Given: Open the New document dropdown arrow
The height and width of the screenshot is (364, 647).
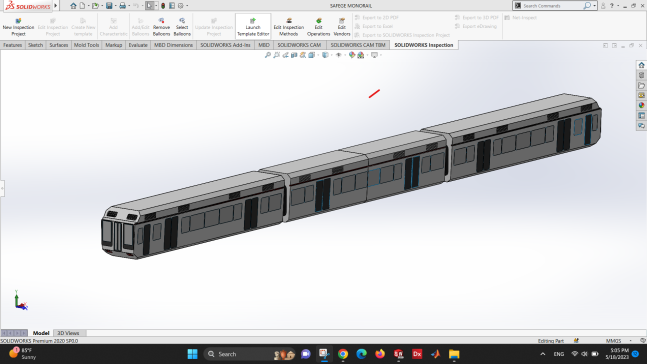Looking at the screenshot, I should pos(88,6).
